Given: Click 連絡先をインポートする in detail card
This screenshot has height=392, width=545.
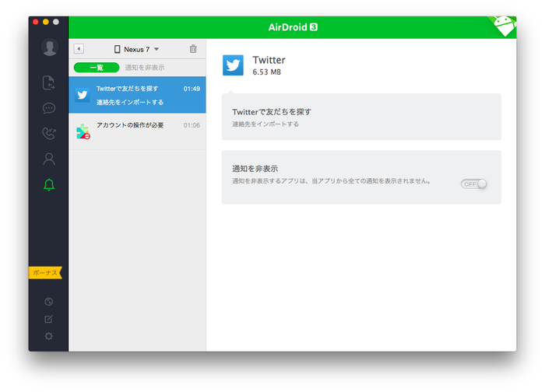Looking at the screenshot, I should (x=265, y=124).
